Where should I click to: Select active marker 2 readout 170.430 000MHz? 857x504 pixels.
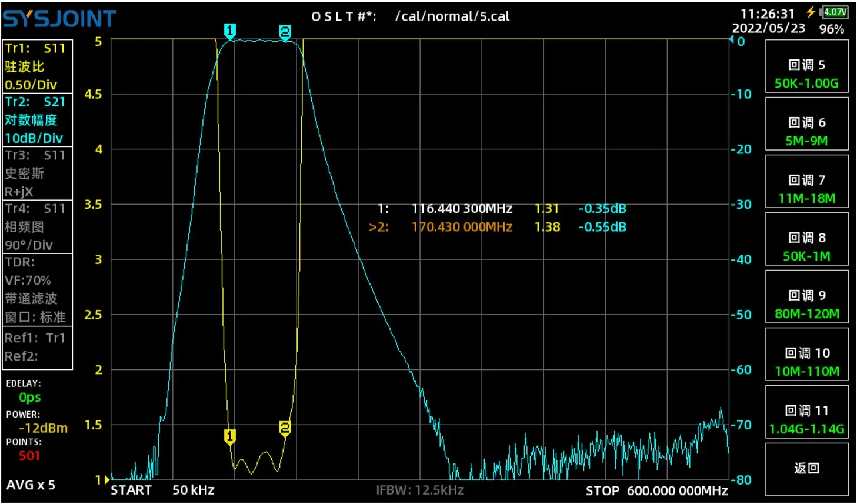[x=462, y=227]
